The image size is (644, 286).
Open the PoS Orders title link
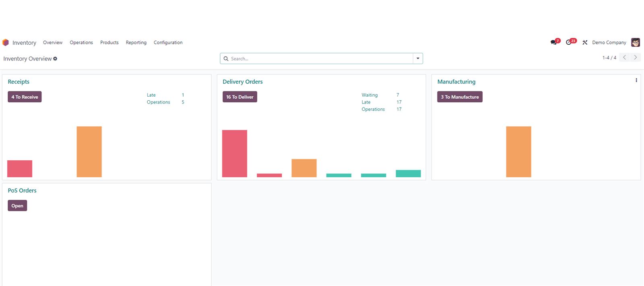click(22, 191)
